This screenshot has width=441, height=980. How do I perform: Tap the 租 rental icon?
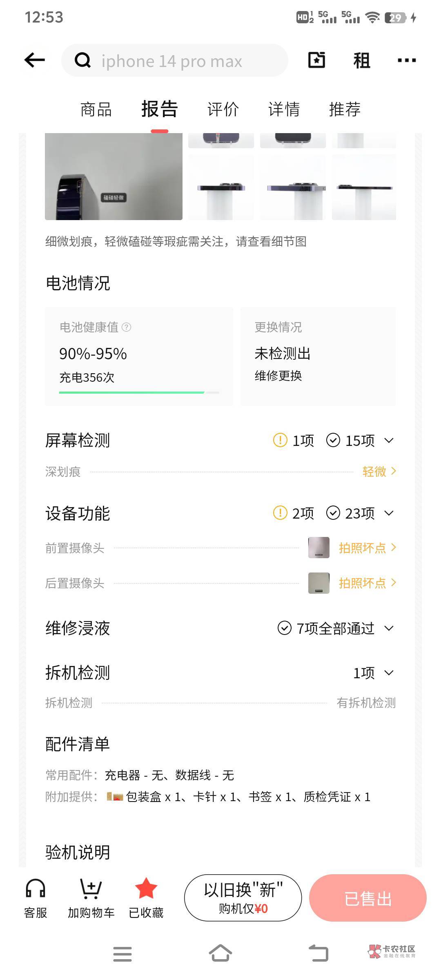tap(361, 60)
